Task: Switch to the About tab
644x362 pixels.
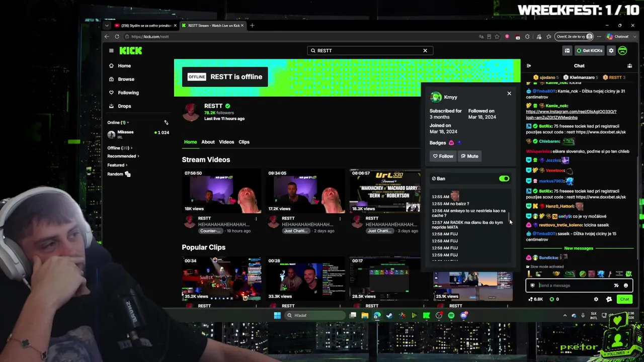Action: [208, 142]
